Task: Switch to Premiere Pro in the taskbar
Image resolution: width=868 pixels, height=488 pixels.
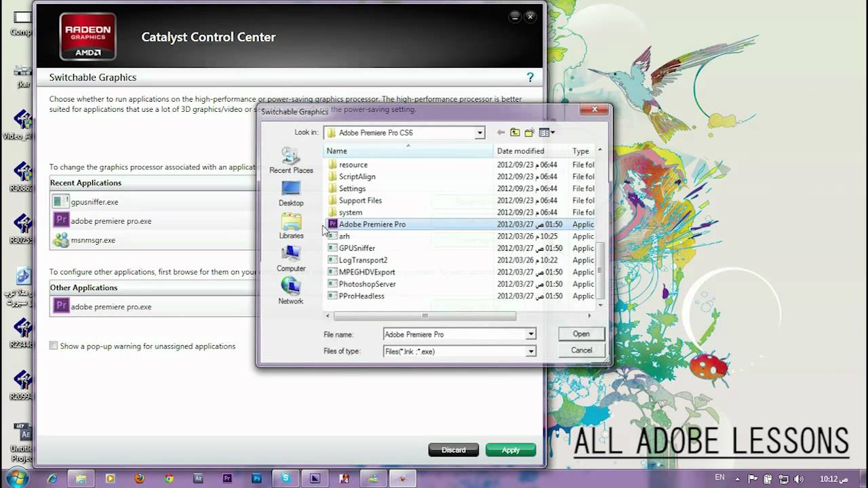Action: coord(227,478)
